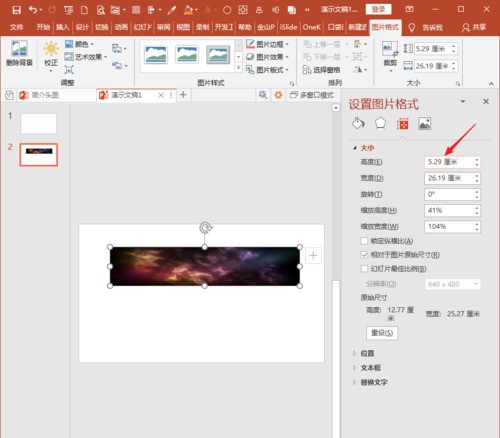Open the Fill & Line paint bucket tab
This screenshot has width=500, height=438.
(x=358, y=124)
